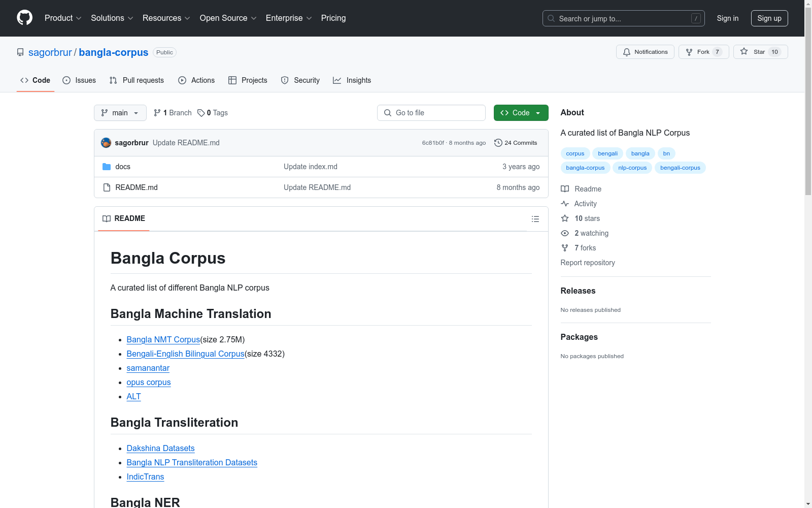812x508 pixels.
Task: Open the Actions tab
Action: pos(196,80)
